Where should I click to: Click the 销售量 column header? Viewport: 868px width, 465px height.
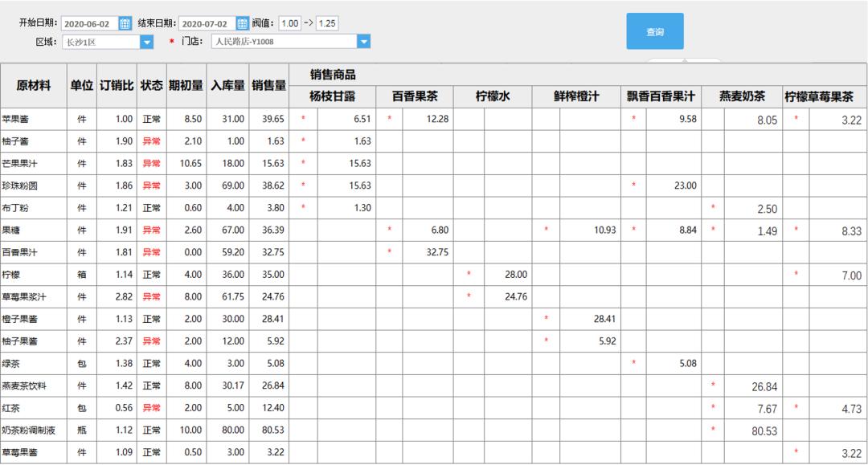(x=269, y=85)
